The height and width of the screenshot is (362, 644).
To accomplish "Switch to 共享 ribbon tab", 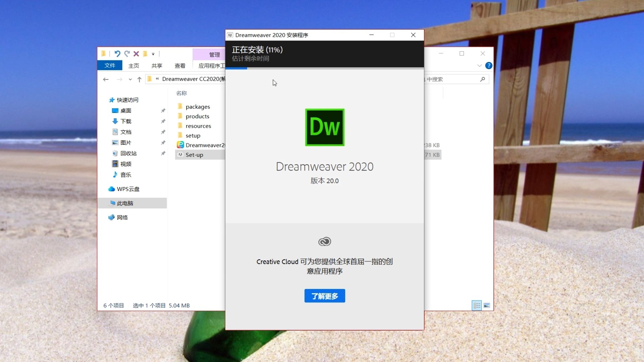I will click(x=157, y=66).
